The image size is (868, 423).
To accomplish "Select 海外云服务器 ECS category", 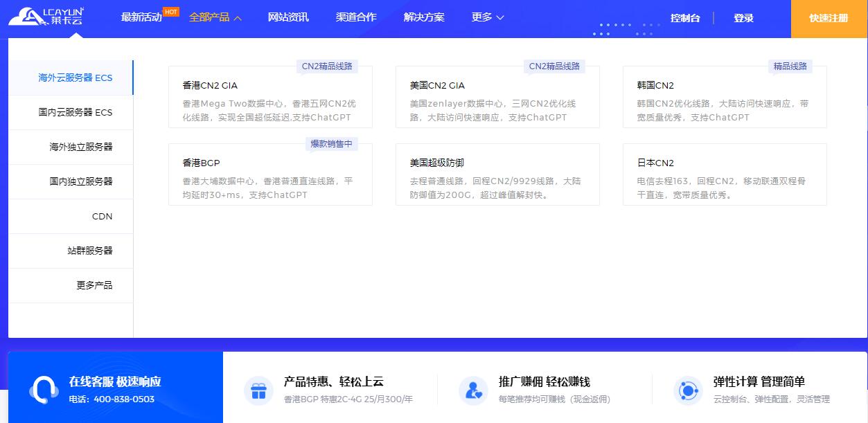I will (71, 78).
